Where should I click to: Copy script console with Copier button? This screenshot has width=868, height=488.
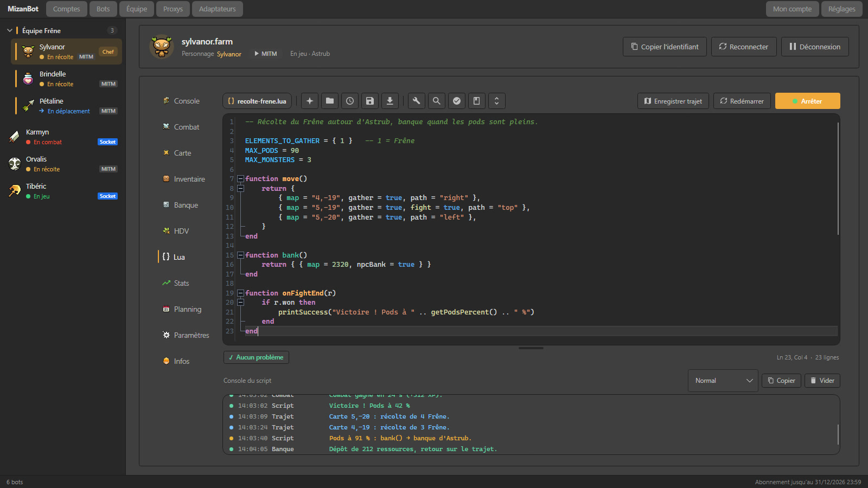(781, 381)
